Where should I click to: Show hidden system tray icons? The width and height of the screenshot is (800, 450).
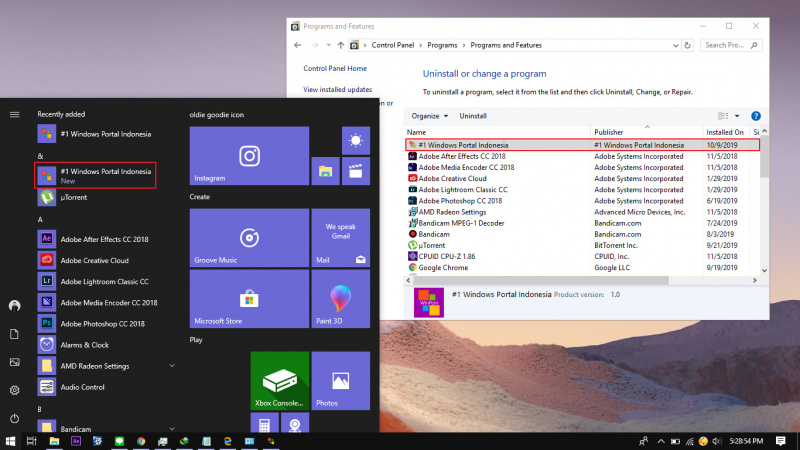(x=661, y=441)
